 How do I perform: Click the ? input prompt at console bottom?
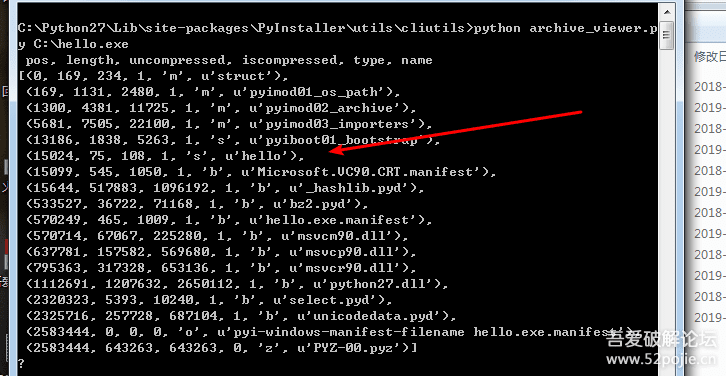click(x=21, y=364)
